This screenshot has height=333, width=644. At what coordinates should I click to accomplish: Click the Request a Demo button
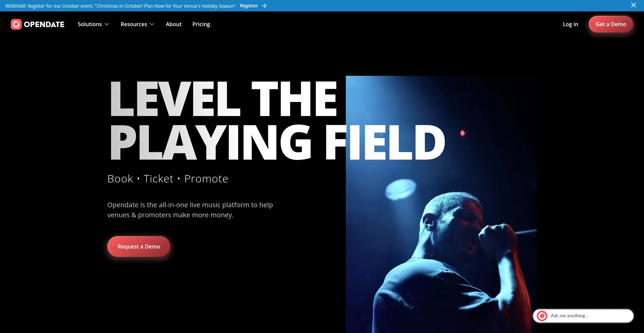(x=139, y=246)
